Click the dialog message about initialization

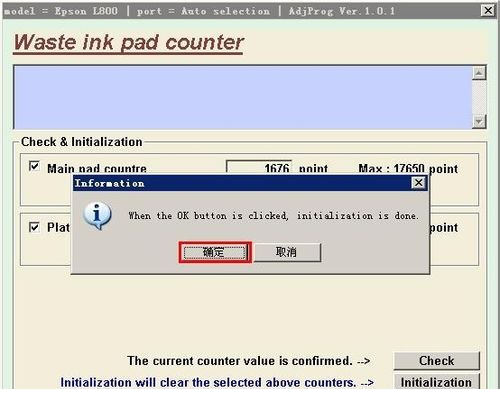274,216
